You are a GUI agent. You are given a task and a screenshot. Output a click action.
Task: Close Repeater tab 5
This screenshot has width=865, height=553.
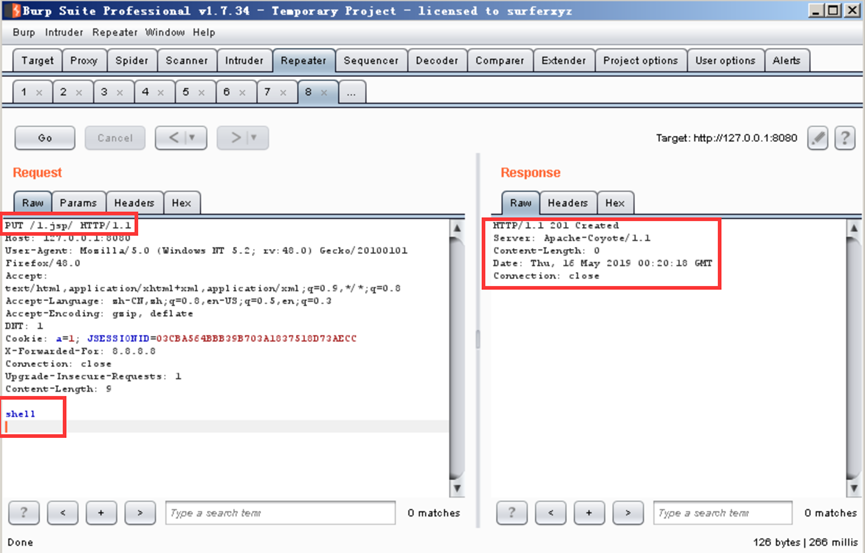click(x=201, y=93)
